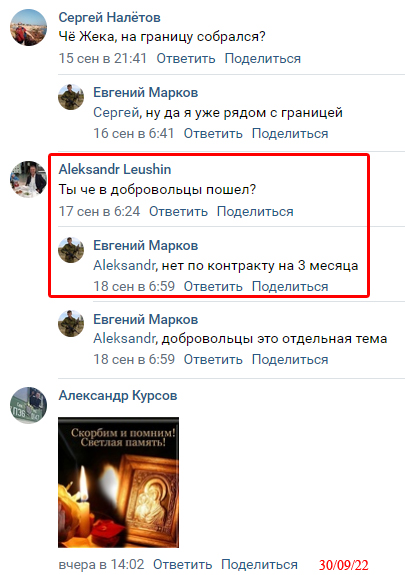Click the 'Сергей' mention in Марков's reply
This screenshot has width=405, height=575.
[116, 113]
